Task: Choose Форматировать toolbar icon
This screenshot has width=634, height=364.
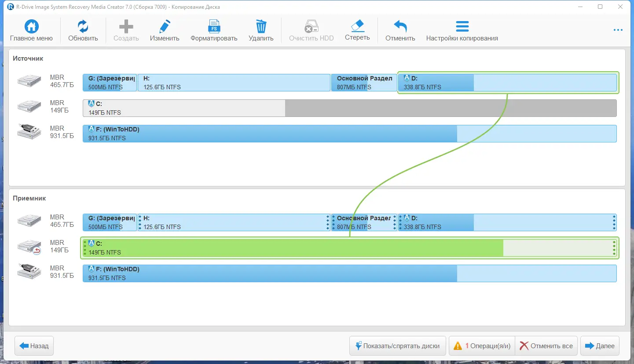Action: tap(214, 27)
